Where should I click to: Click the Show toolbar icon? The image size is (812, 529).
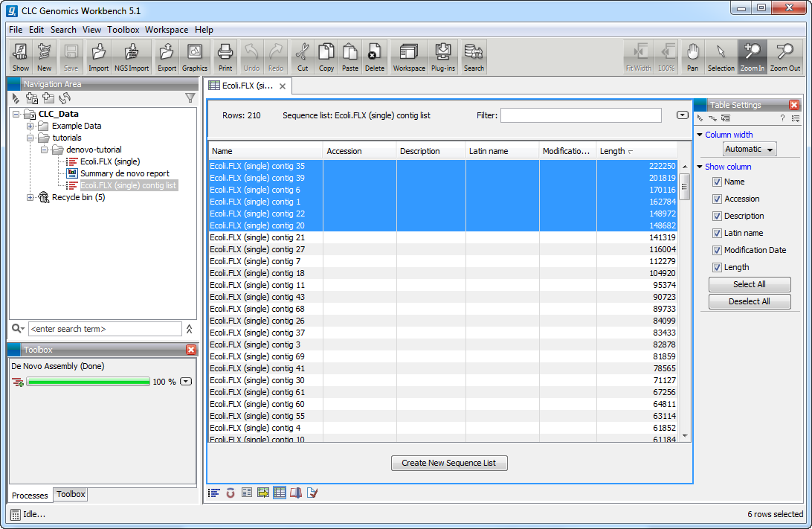click(20, 57)
